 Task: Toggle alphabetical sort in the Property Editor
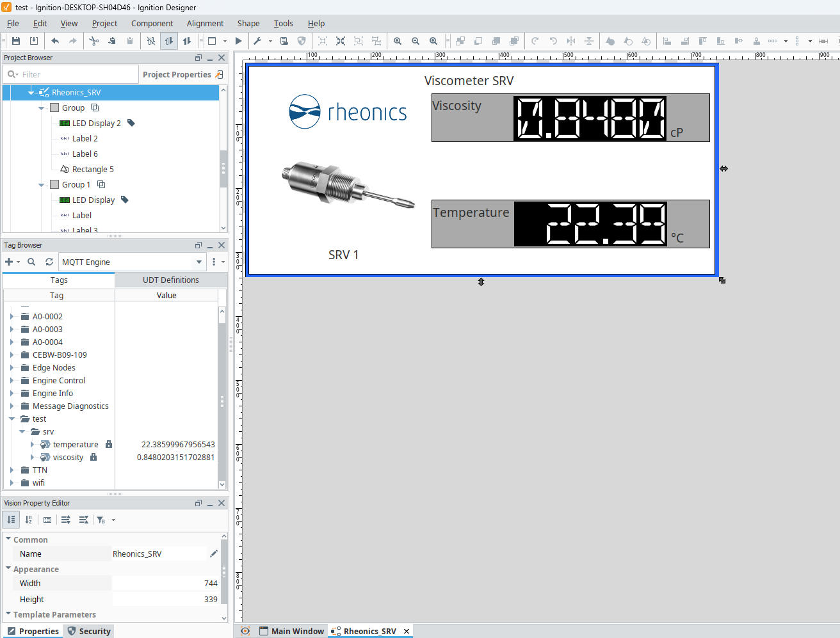pyautogui.click(x=29, y=520)
